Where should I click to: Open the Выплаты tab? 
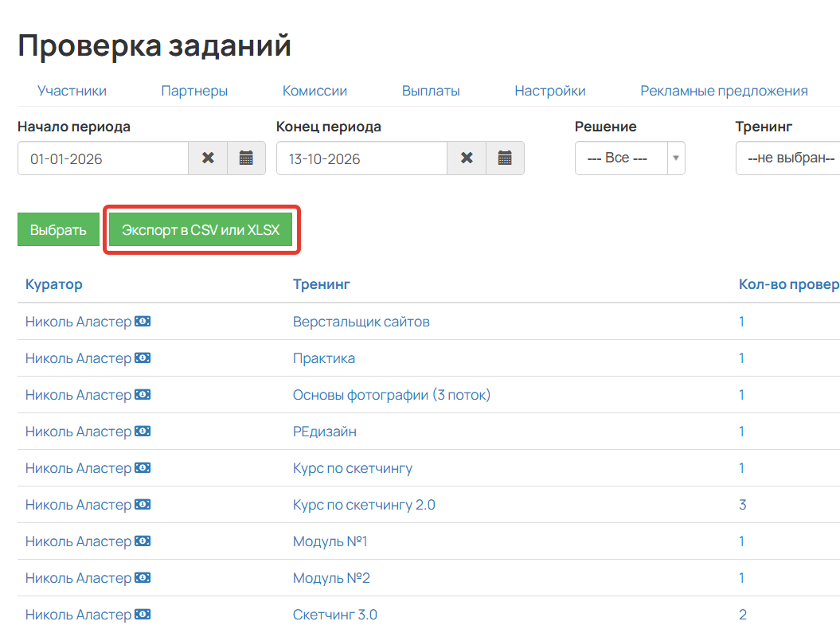(x=431, y=91)
